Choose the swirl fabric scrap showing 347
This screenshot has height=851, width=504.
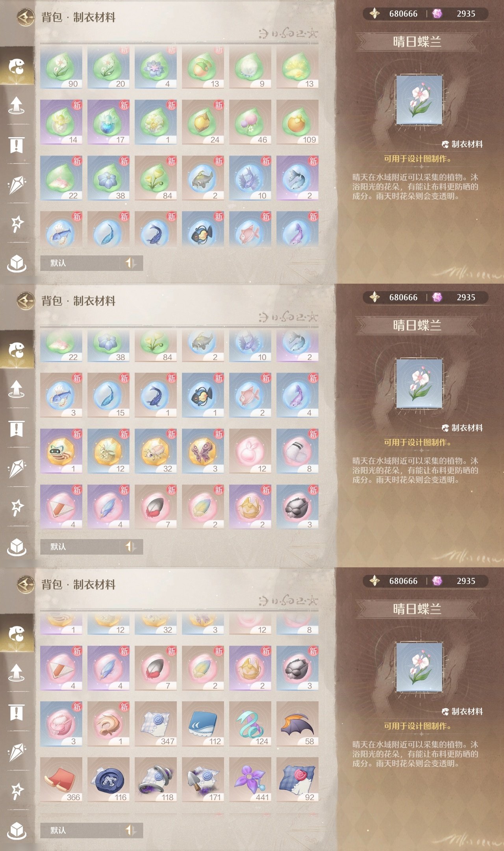156,724
